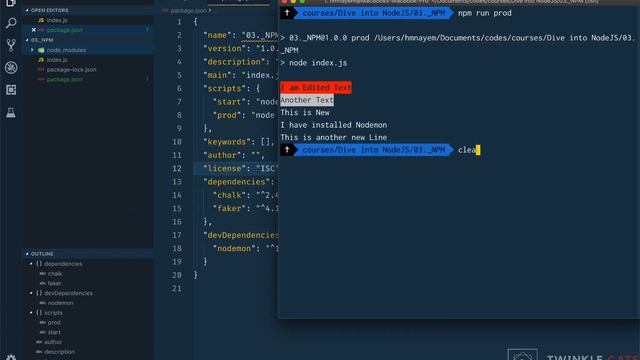Click the "faker" key on line 15
The image size is (640, 360).
click(229, 208)
